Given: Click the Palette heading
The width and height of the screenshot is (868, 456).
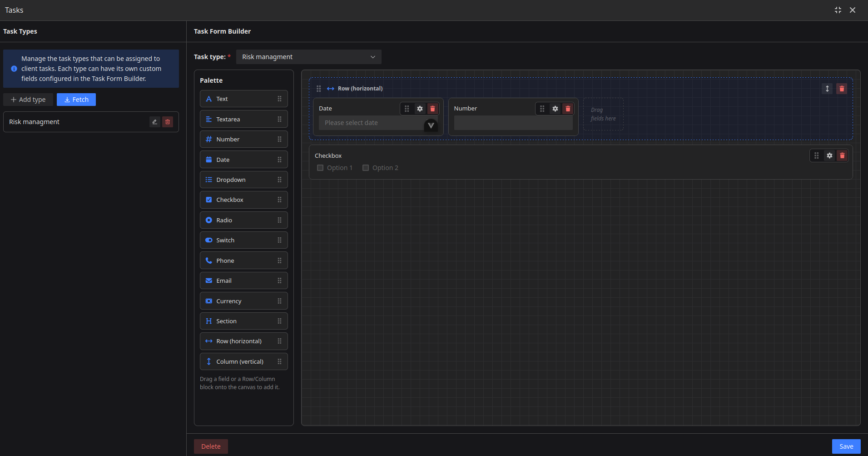Looking at the screenshot, I should [211, 80].
